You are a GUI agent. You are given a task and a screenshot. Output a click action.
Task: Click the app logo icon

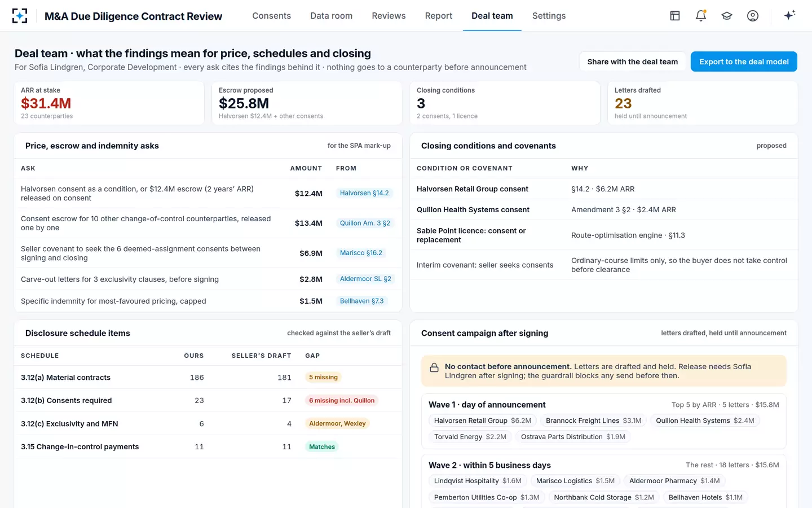click(x=20, y=16)
